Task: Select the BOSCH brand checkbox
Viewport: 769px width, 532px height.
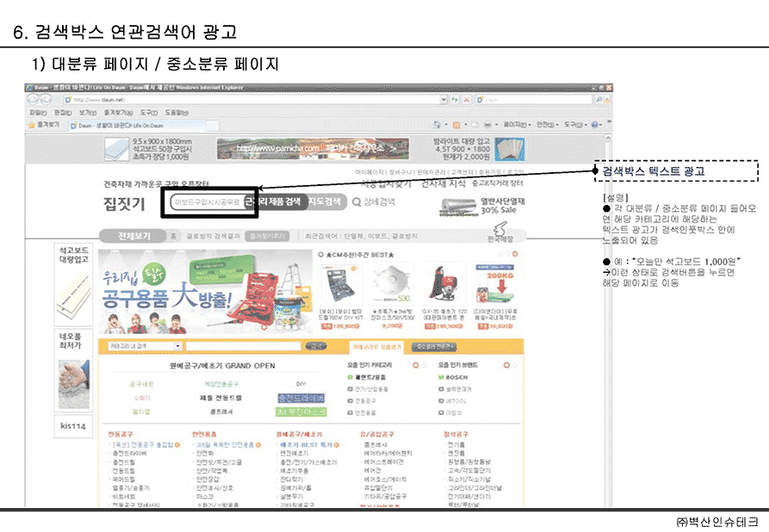Action: (442, 376)
